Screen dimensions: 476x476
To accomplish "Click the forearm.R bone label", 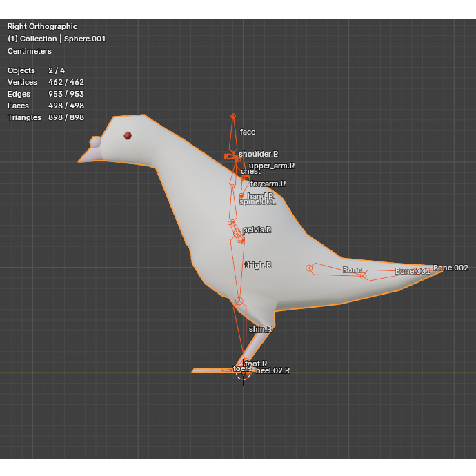I will tap(268, 184).
